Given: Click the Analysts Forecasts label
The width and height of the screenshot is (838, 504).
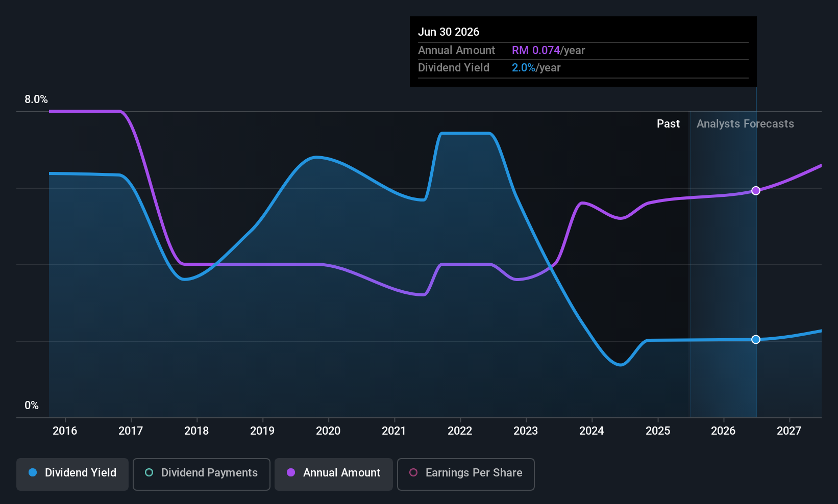Looking at the screenshot, I should (x=745, y=124).
